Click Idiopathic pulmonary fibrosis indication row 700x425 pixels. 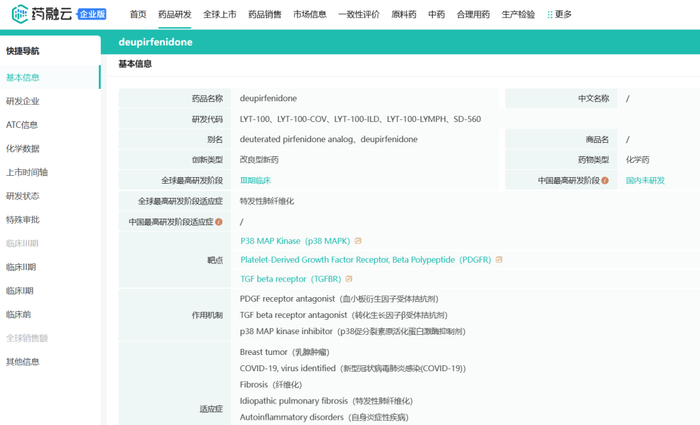click(326, 401)
